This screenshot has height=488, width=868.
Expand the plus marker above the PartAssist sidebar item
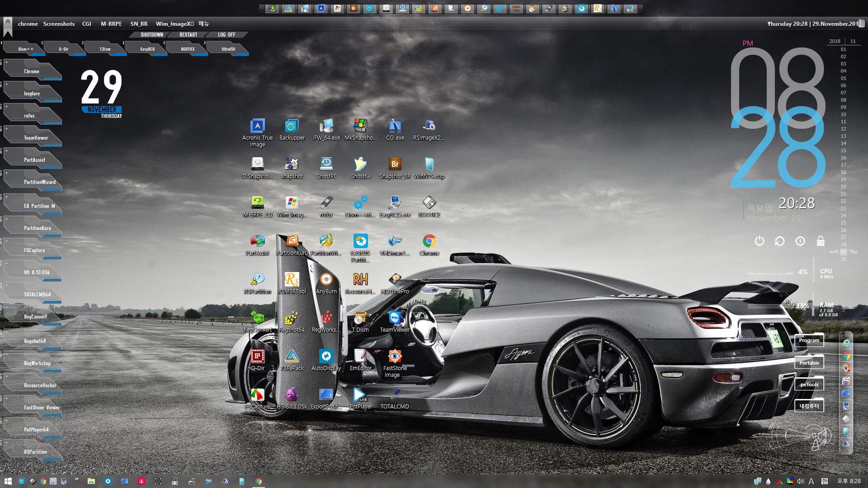tap(6, 150)
